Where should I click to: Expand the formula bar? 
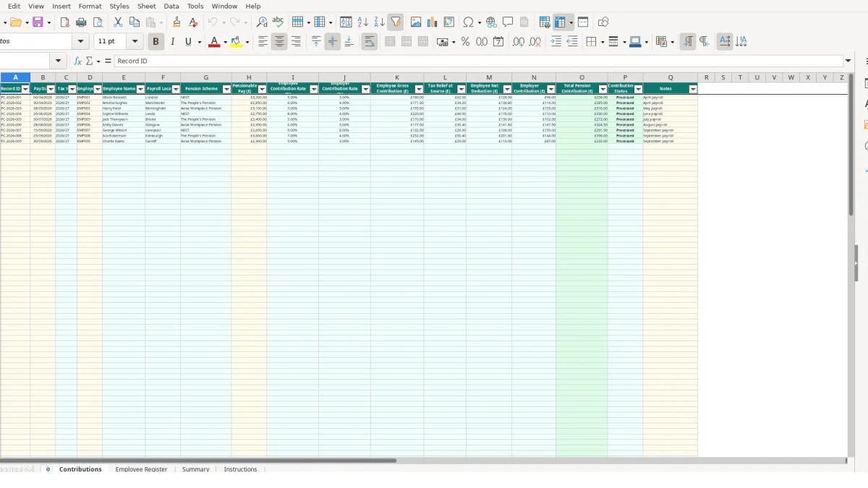coord(848,61)
